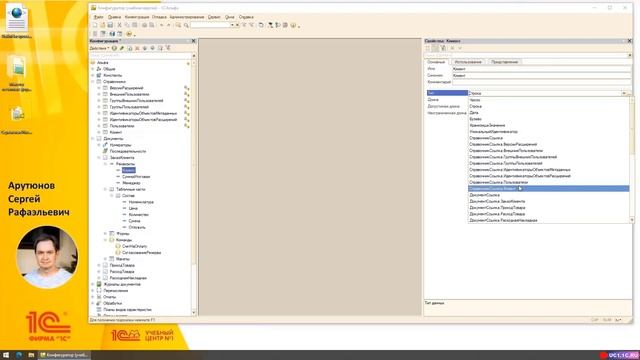The image size is (640, 360).
Task: Open File Explorer from taskbar
Action: [x=31, y=355]
